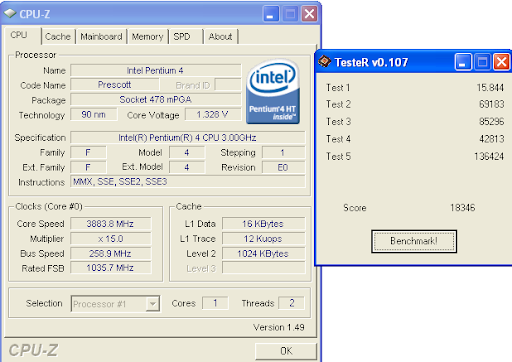Click the Benchmark! button in TesteR
Viewport: 512px width, 362px height.
pyautogui.click(x=414, y=241)
